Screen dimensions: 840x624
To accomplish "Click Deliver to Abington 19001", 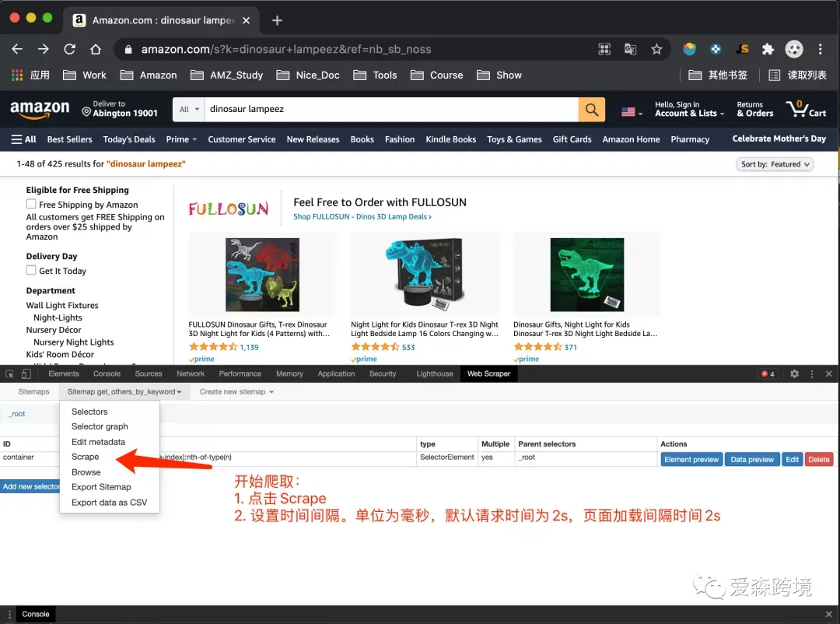I will pyautogui.click(x=120, y=109).
